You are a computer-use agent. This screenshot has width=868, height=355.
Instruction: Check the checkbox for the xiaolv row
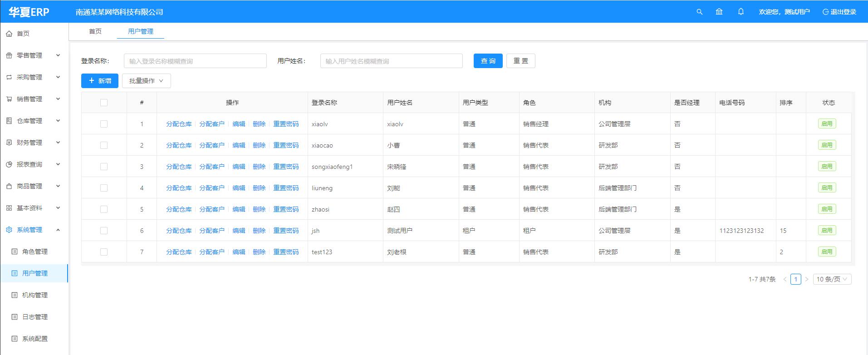(x=104, y=124)
